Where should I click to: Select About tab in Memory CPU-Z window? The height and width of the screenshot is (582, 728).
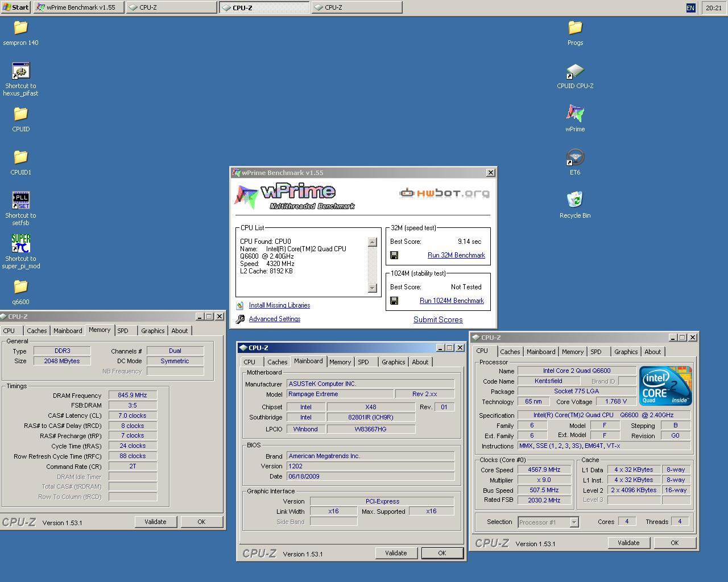(x=179, y=331)
